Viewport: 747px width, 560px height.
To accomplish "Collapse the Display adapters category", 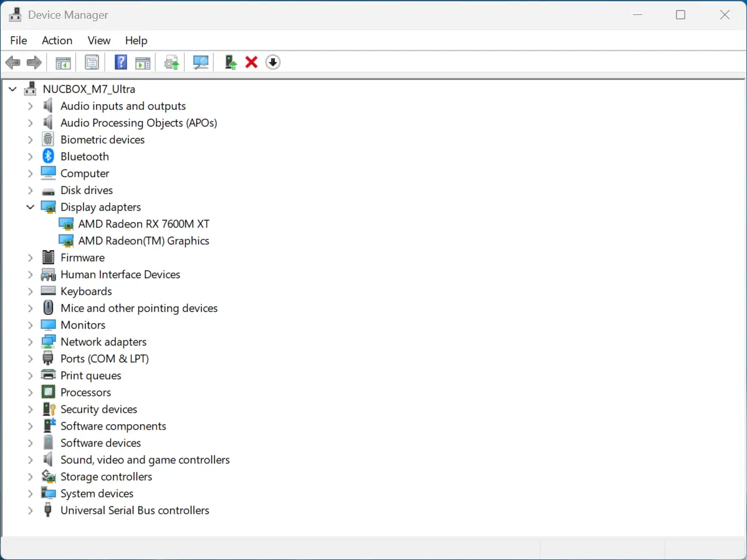I will (x=31, y=207).
